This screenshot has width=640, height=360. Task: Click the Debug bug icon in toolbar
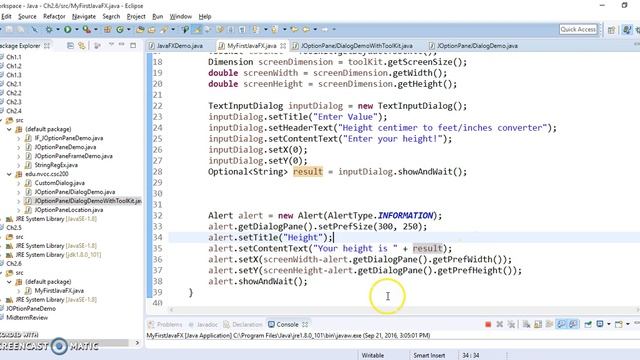49,29
